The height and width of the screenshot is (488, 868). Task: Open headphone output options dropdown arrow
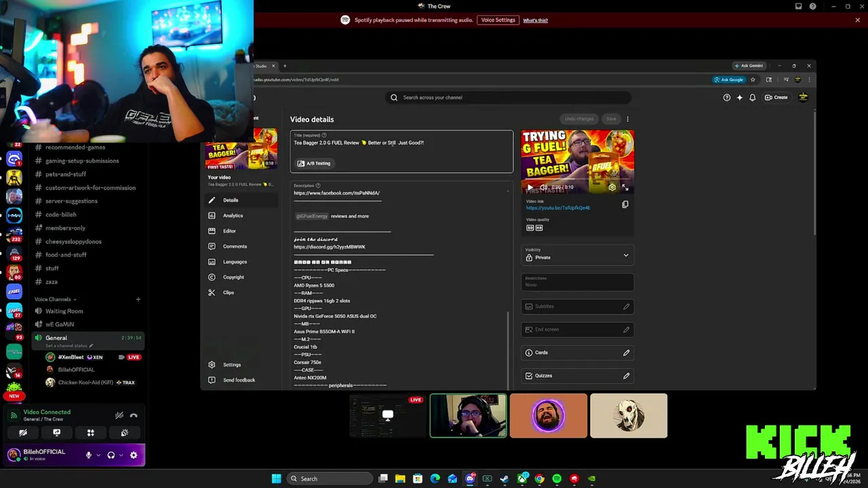121,455
